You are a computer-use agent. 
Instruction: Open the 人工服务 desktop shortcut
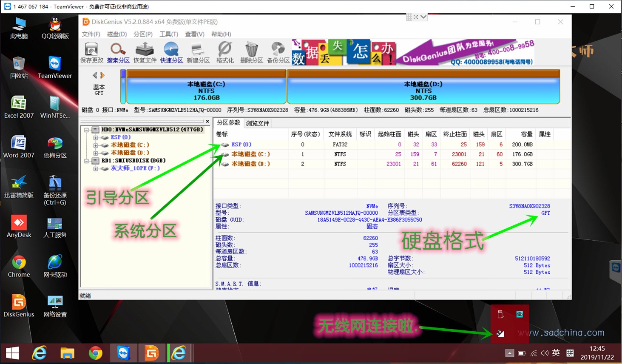pos(55,226)
